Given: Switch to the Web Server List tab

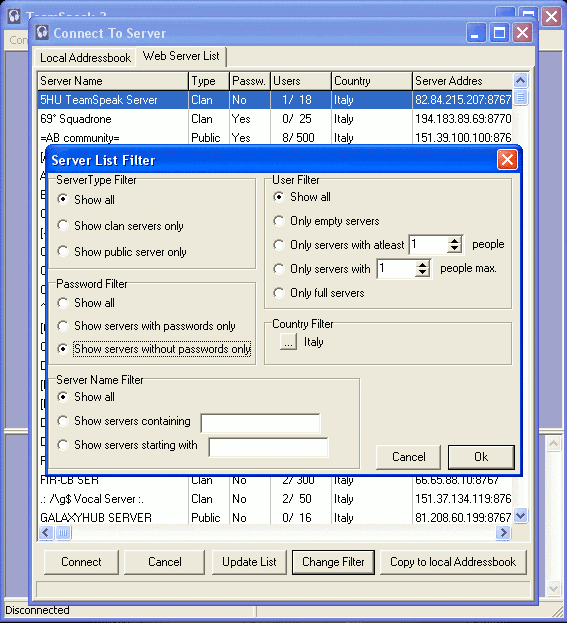Looking at the screenshot, I should [181, 56].
